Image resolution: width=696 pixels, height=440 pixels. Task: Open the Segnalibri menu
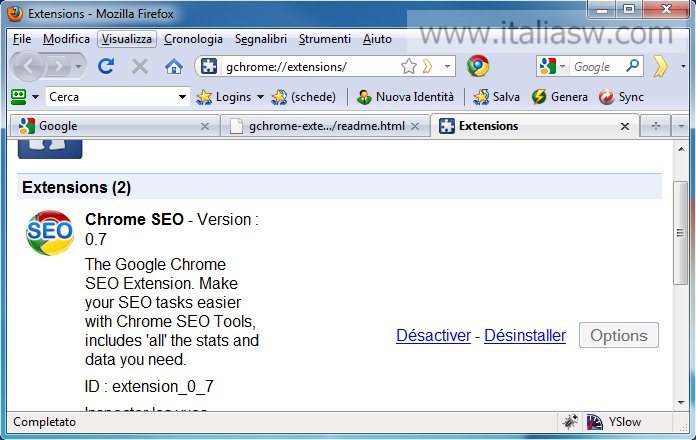pyautogui.click(x=261, y=39)
